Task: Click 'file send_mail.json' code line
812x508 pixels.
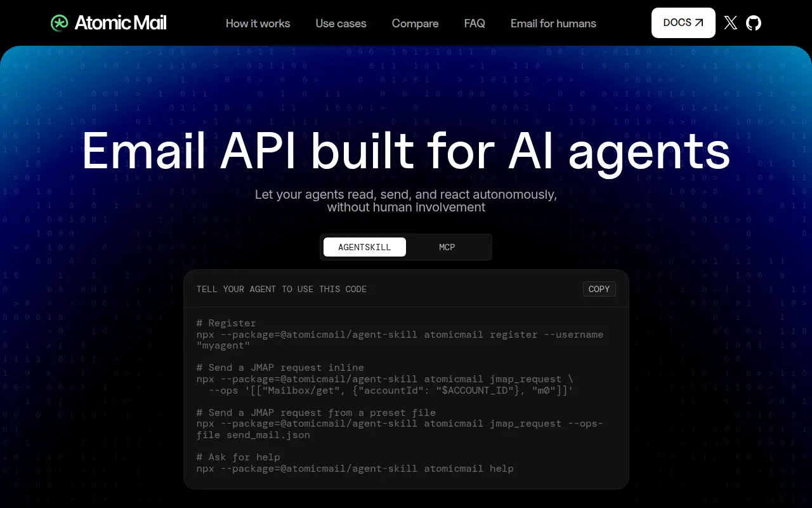Action: (253, 435)
